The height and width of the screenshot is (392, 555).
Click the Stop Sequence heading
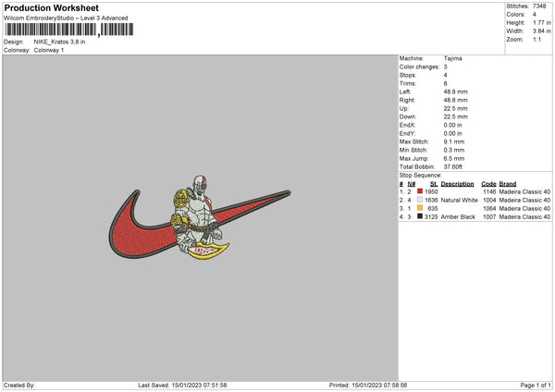(421, 176)
